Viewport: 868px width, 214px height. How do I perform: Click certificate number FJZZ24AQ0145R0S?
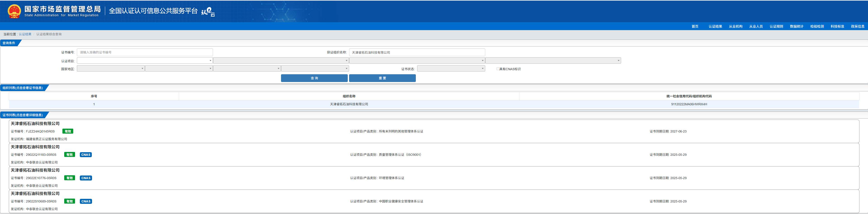click(x=40, y=131)
